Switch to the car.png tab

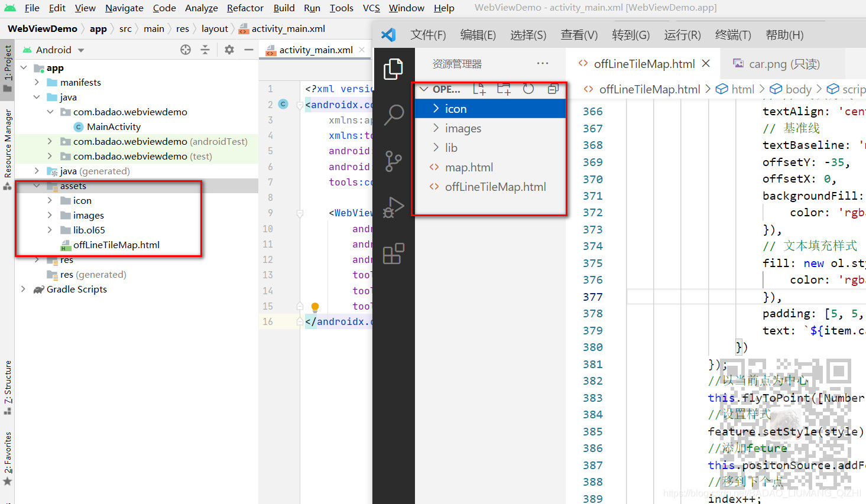coord(780,63)
